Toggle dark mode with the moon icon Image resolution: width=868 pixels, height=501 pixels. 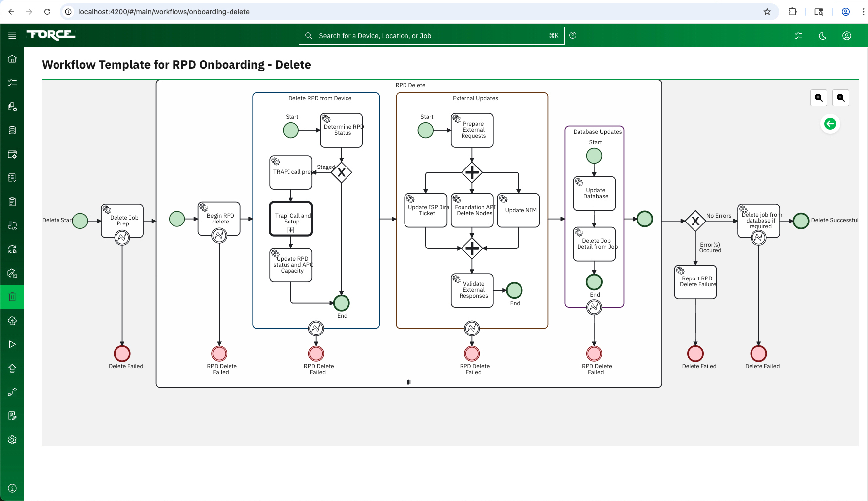(822, 35)
